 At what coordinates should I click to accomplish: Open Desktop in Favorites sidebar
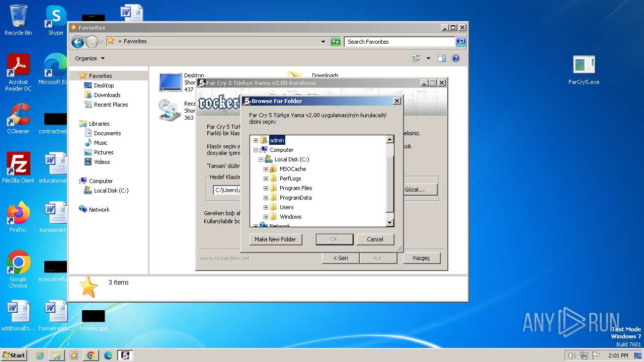104,85
